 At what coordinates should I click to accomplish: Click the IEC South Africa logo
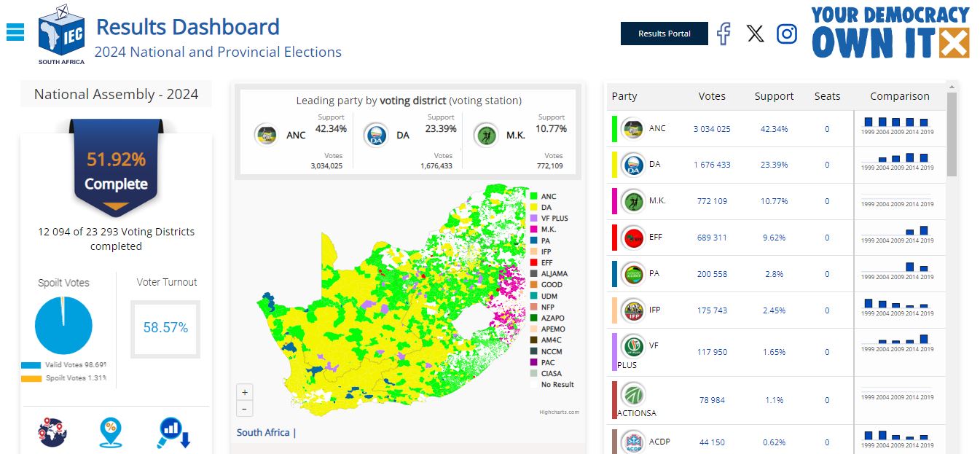[61, 34]
